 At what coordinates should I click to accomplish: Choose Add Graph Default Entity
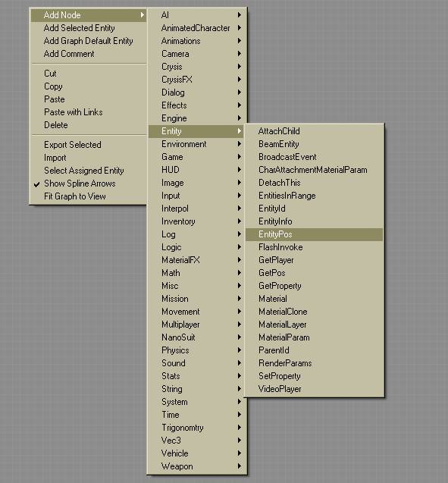(89, 41)
